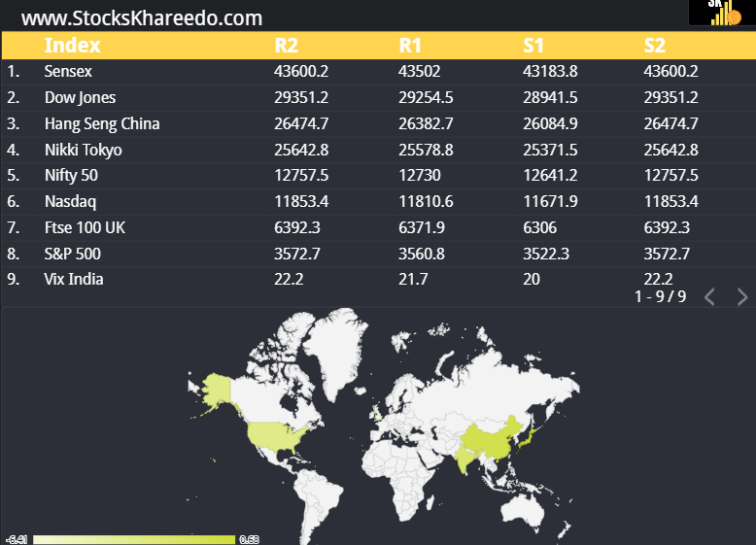Go to previous page of index table

click(x=709, y=297)
